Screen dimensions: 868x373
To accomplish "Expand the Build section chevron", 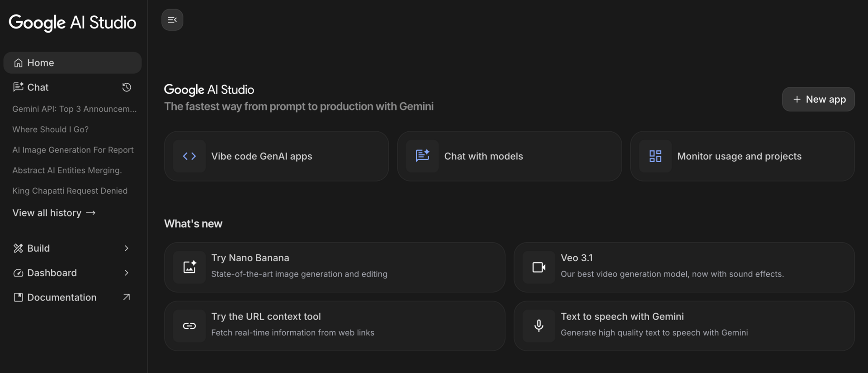I will [x=127, y=248].
